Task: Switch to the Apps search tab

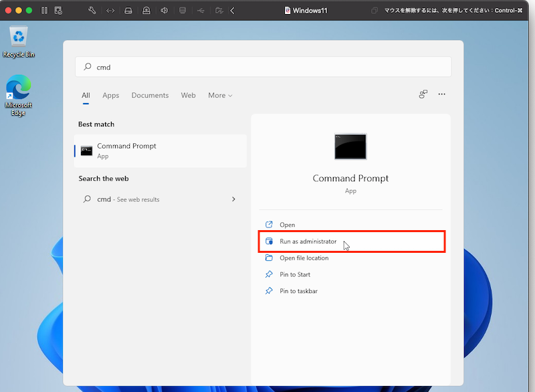Action: pos(111,96)
